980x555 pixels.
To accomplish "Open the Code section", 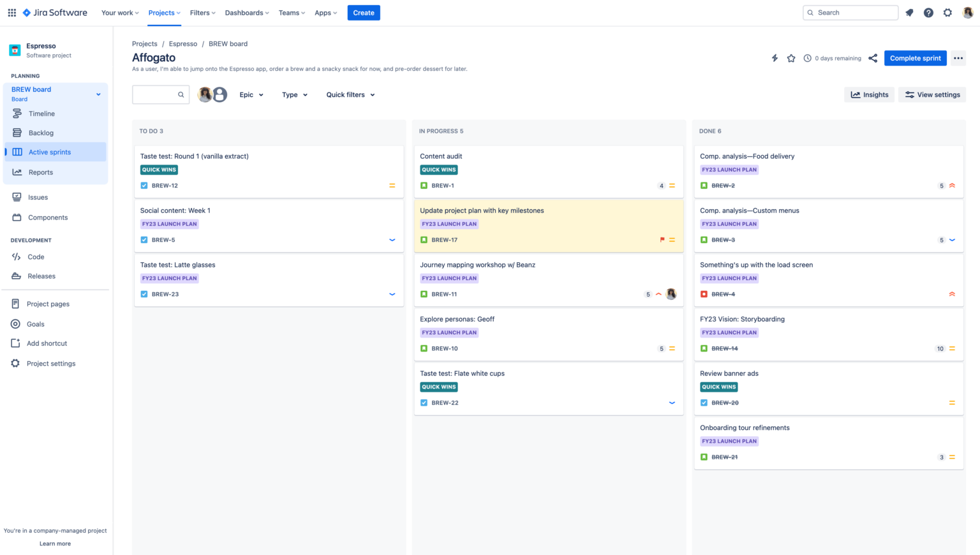I will click(35, 256).
